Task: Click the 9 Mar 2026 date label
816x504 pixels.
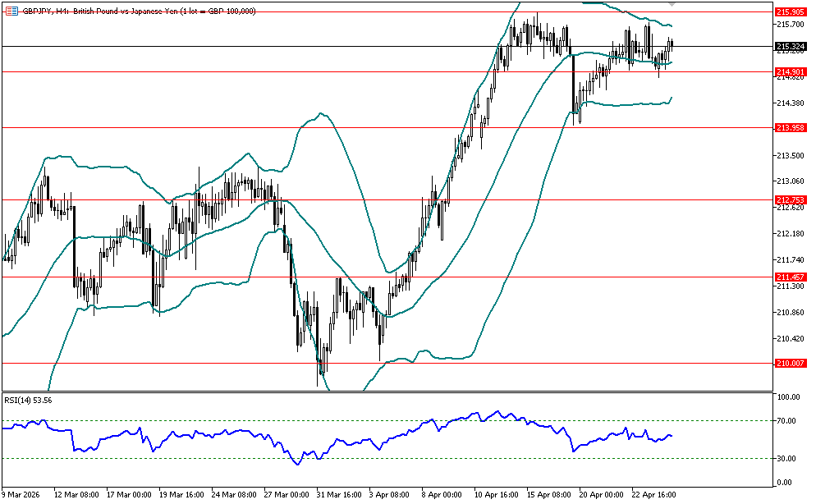Action: point(22,495)
